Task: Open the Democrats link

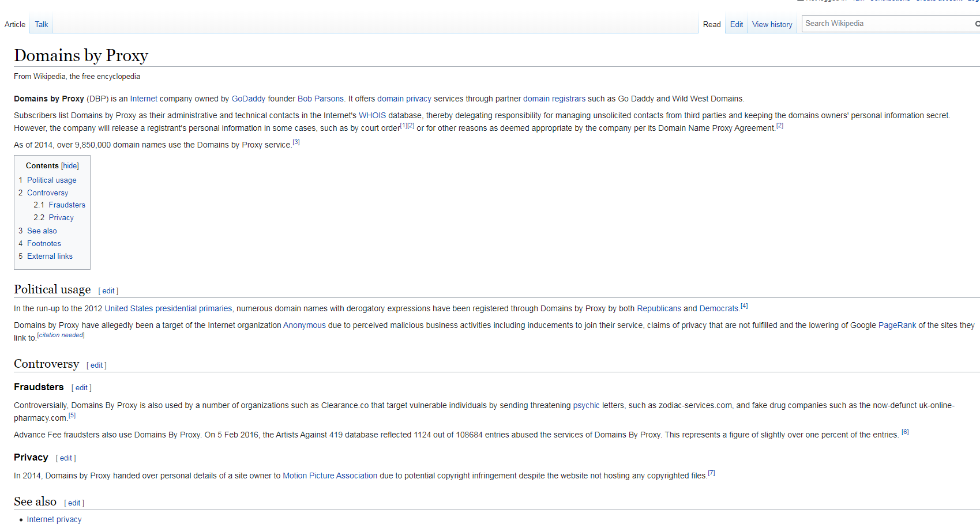Action: coord(719,309)
